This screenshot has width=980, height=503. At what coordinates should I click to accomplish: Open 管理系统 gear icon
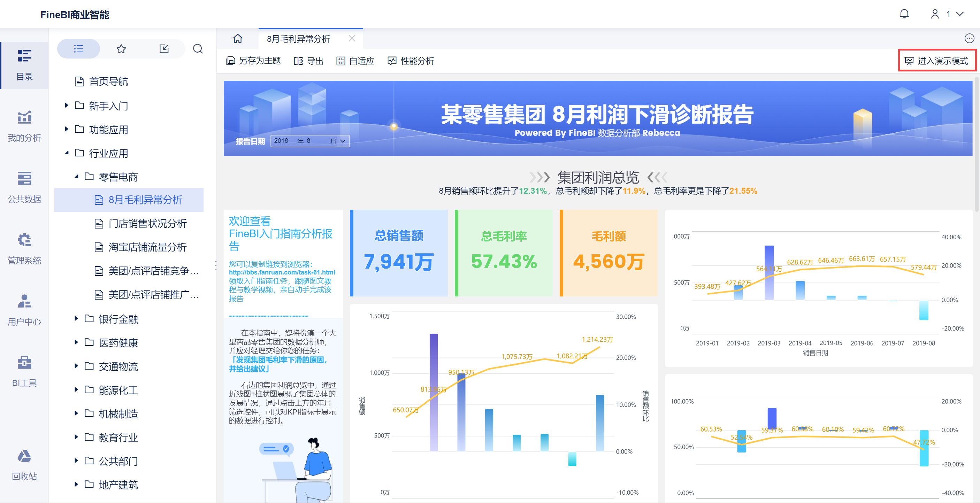click(24, 240)
